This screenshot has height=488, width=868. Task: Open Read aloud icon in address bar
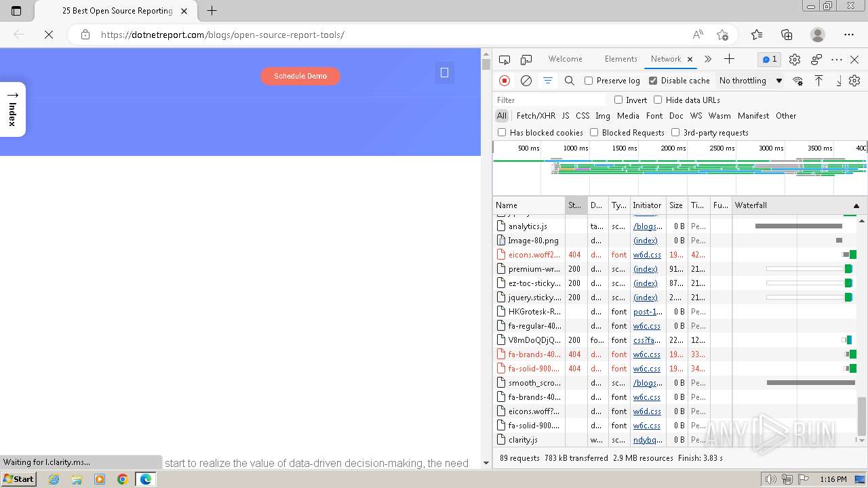click(x=698, y=35)
